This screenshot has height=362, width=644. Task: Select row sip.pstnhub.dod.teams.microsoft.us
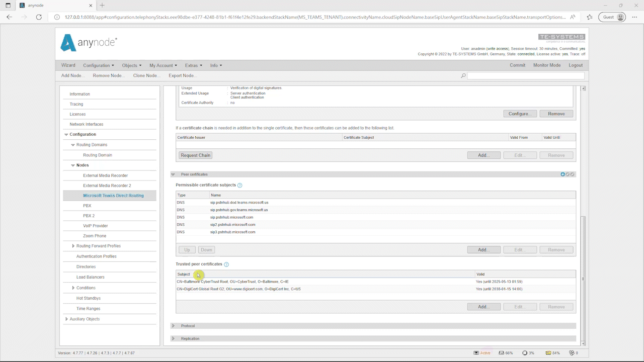click(375, 203)
